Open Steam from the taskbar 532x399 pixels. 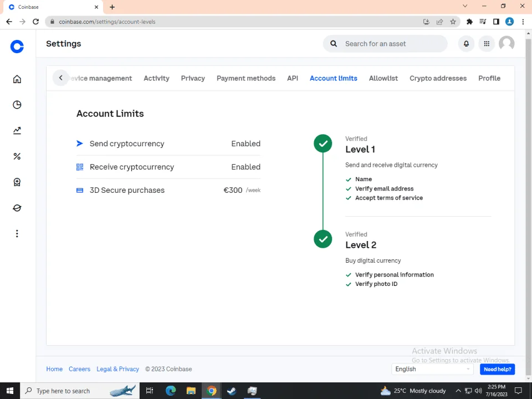point(232,391)
